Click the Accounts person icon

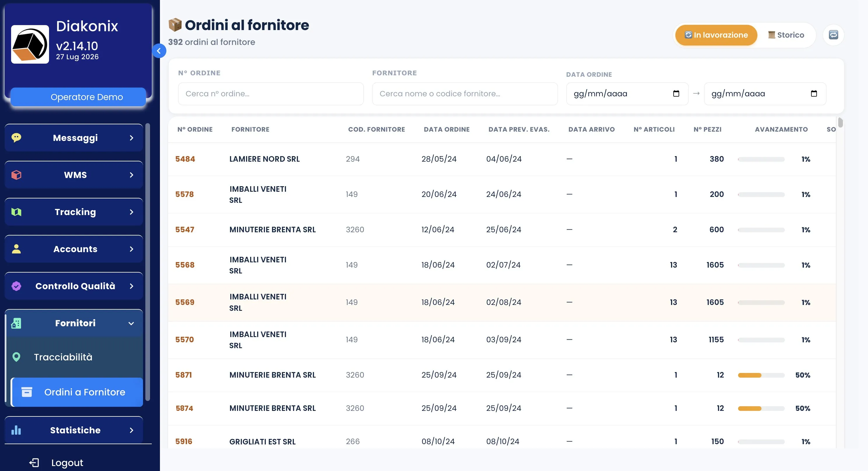coord(16,249)
